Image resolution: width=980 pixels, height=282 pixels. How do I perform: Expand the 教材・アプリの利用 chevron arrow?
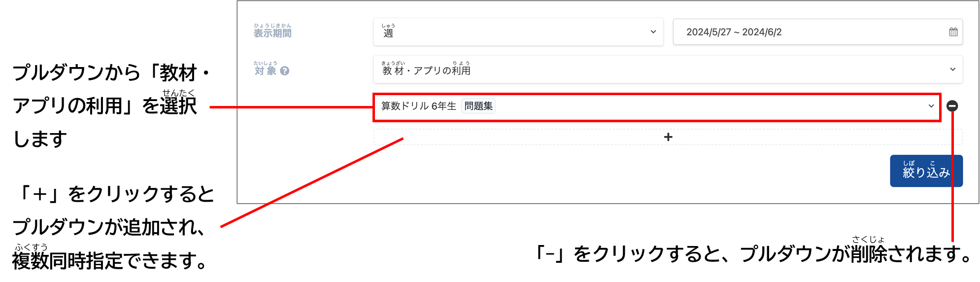click(x=952, y=70)
